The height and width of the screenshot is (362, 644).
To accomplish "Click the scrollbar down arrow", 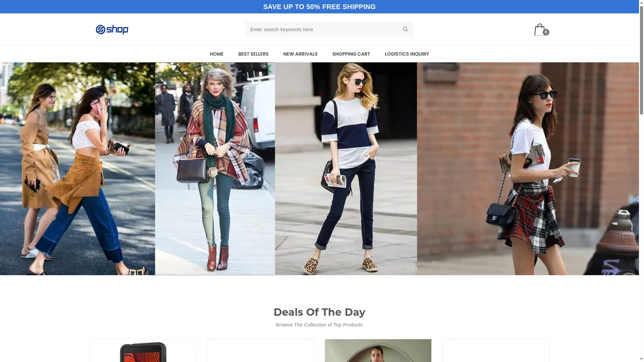I will click(641, 359).
